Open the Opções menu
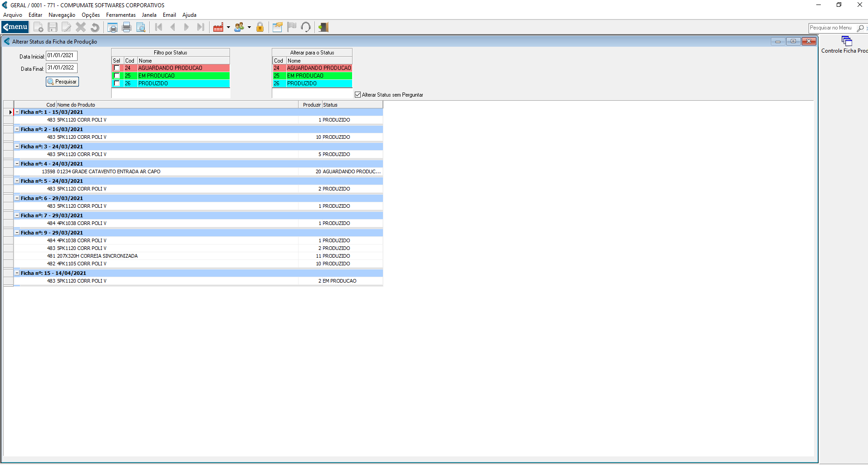The image size is (868, 465). 91,15
